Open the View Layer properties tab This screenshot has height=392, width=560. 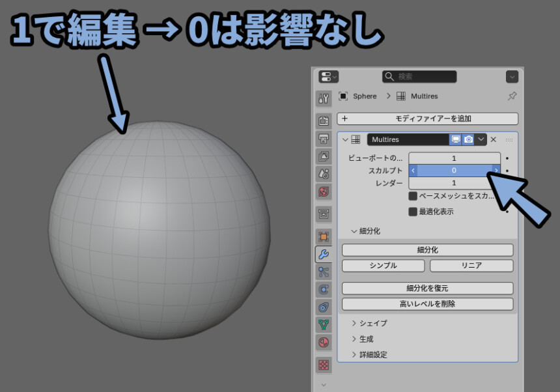(324, 156)
